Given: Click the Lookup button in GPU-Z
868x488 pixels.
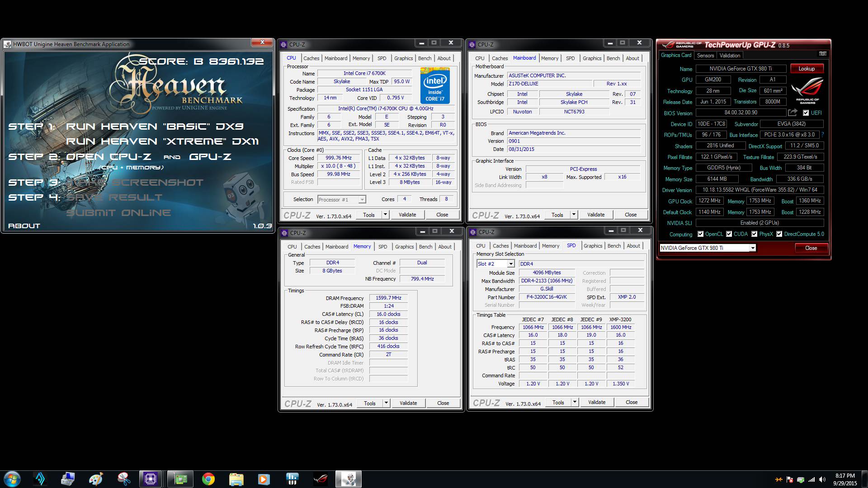Looking at the screenshot, I should click(807, 69).
